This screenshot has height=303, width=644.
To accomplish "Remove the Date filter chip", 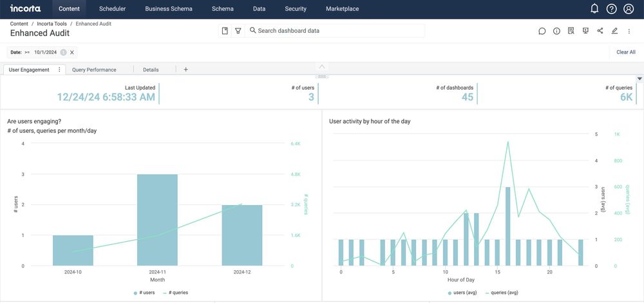I will click(72, 52).
